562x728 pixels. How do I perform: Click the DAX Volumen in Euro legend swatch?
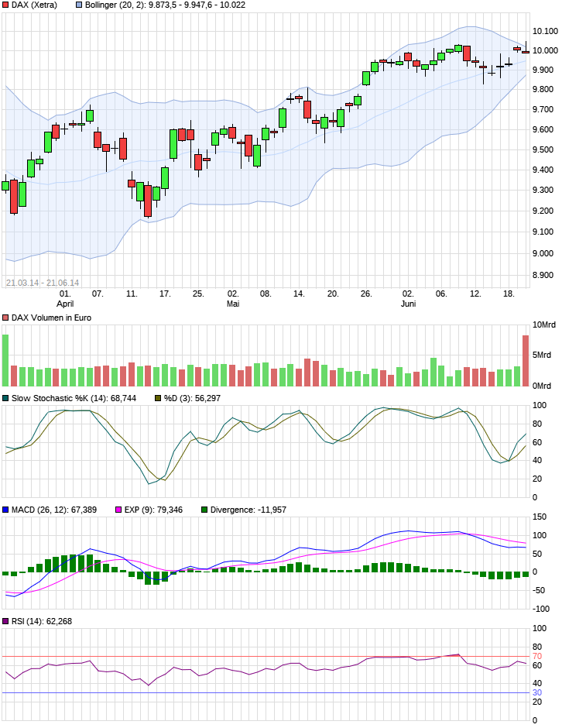(5, 318)
